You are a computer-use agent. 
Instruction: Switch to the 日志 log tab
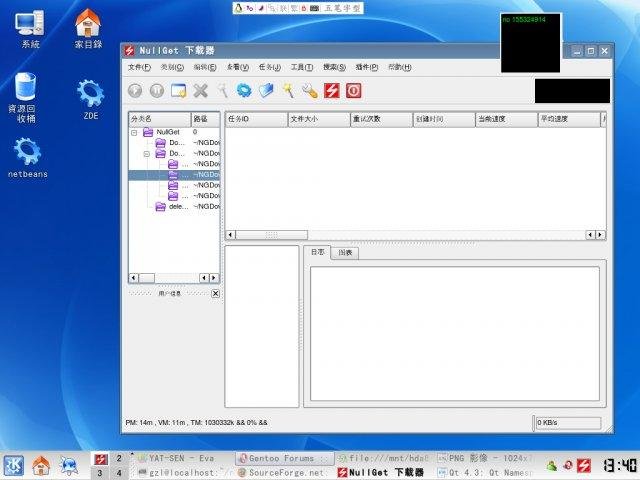click(x=318, y=252)
